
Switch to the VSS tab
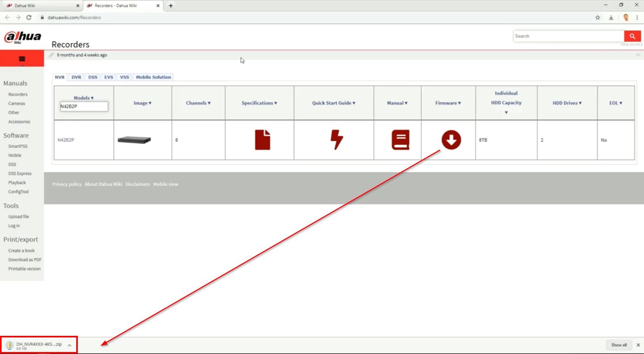pos(124,77)
